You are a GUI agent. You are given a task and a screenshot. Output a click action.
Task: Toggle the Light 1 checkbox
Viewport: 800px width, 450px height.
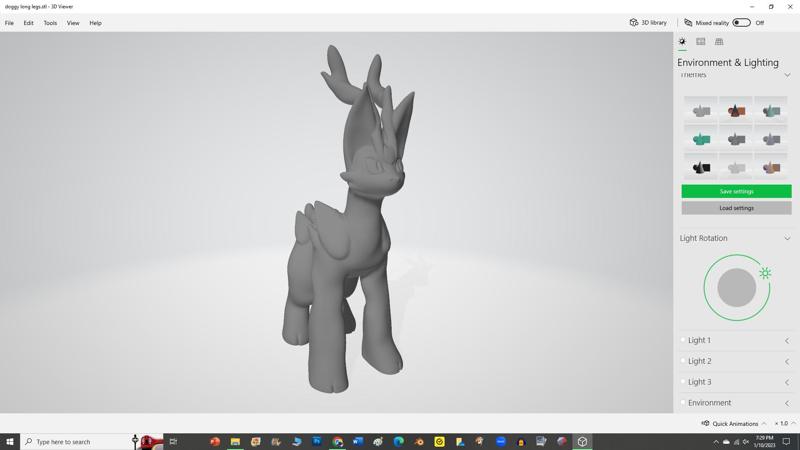[x=683, y=340]
